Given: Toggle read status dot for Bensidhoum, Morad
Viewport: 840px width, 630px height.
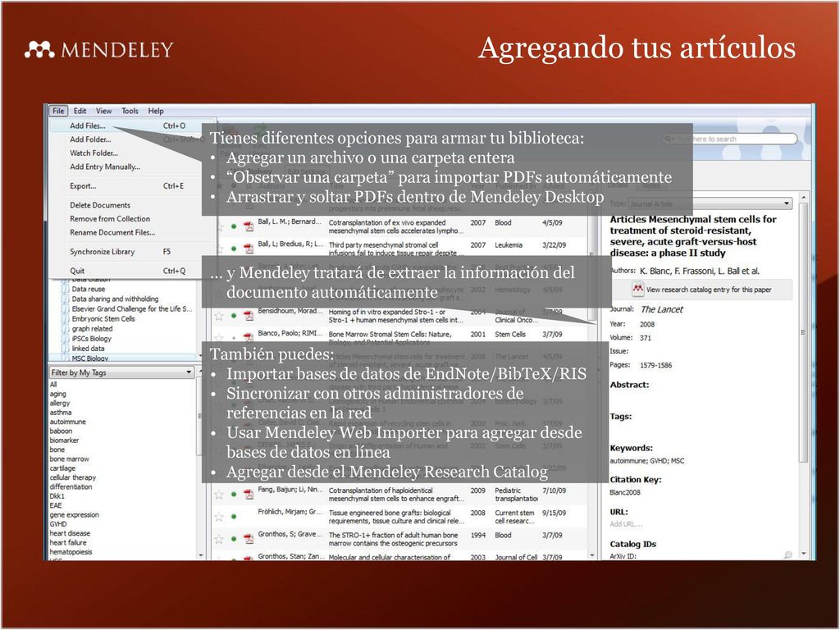Looking at the screenshot, I should 234,316.
